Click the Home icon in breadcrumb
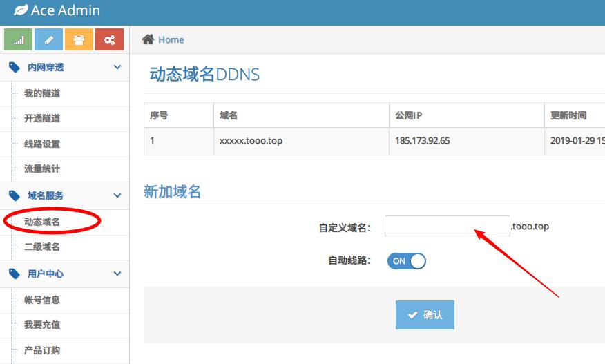The width and height of the screenshot is (605, 364). pyautogui.click(x=148, y=39)
